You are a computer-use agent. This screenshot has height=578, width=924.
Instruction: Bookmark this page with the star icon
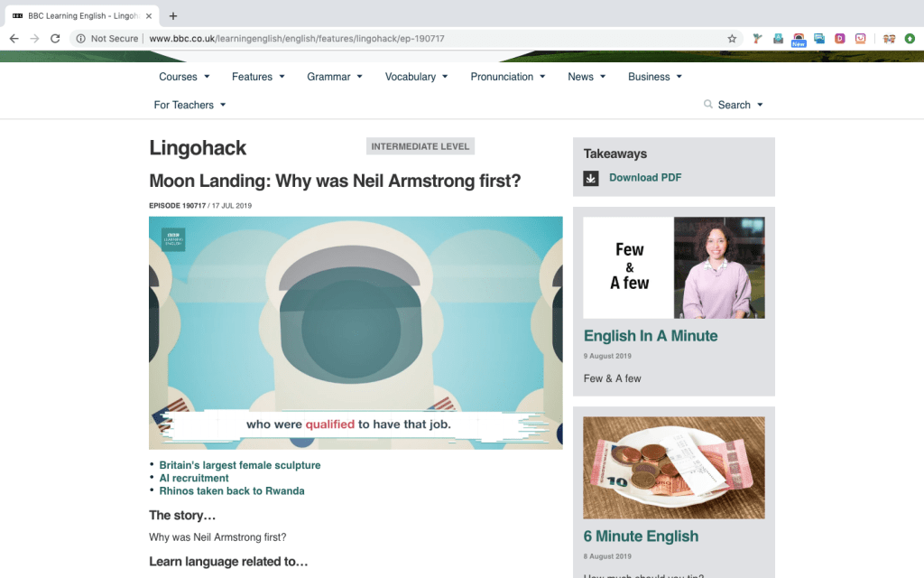click(x=732, y=39)
